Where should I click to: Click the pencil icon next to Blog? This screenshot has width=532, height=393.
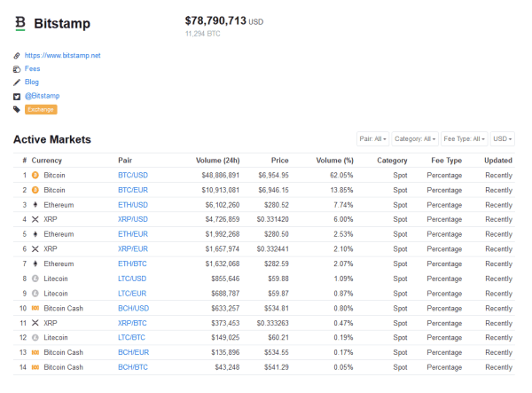pyautogui.click(x=17, y=83)
